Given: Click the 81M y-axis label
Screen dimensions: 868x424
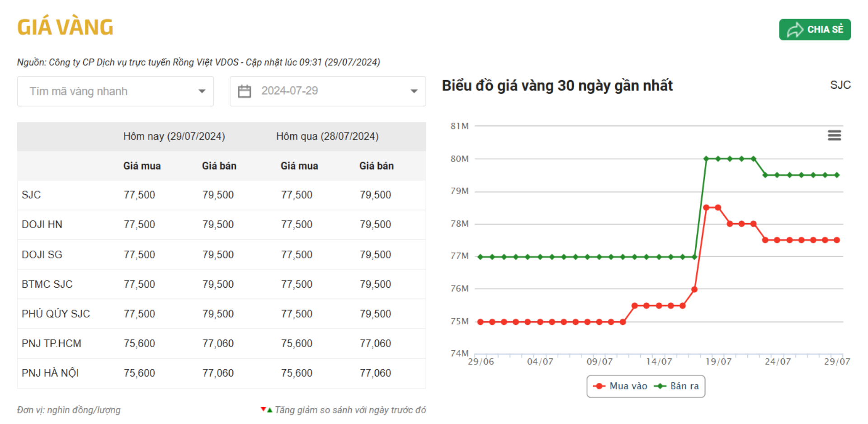Looking at the screenshot, I should 459,126.
